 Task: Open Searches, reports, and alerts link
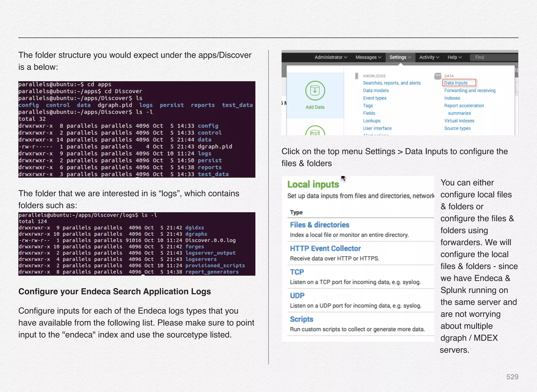(x=391, y=83)
